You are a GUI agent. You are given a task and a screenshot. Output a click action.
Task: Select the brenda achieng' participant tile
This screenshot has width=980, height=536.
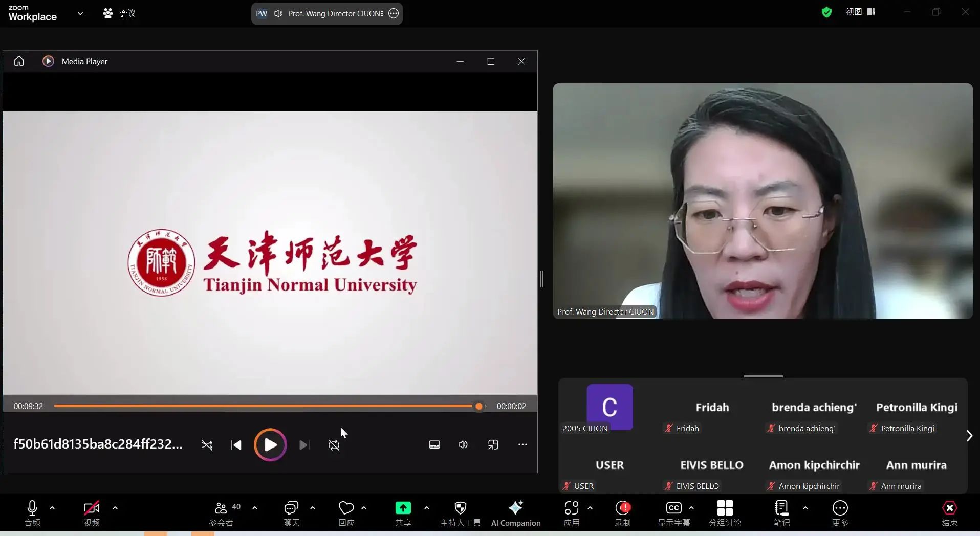click(x=814, y=408)
